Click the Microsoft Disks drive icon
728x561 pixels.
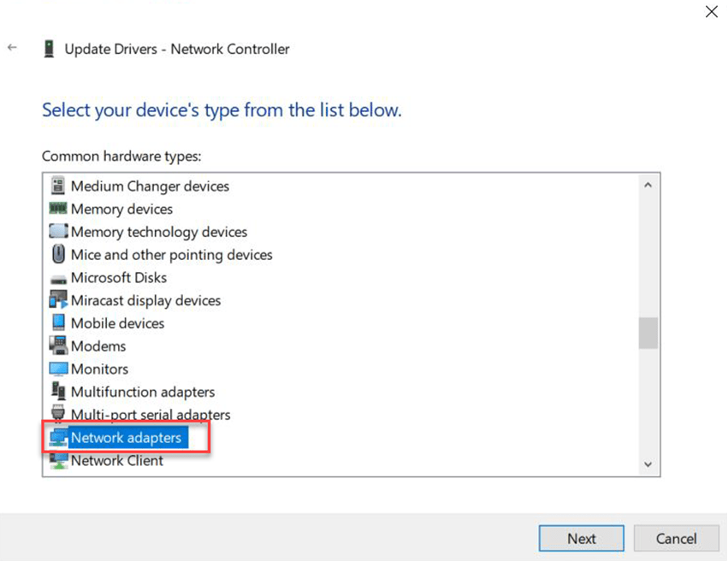click(58, 278)
